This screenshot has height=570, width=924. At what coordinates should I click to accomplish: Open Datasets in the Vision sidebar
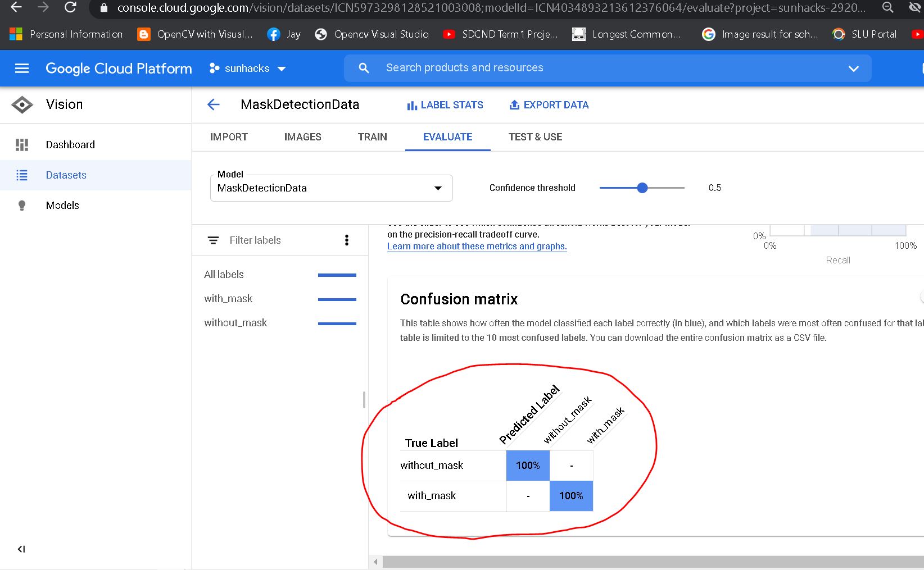(x=96, y=175)
